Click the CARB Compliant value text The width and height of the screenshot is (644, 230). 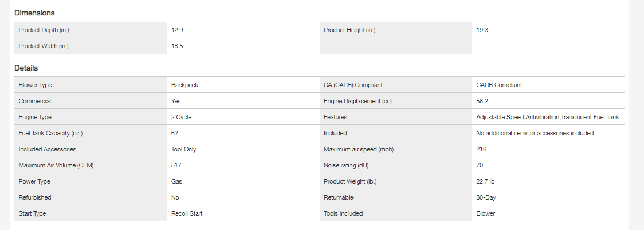499,85
